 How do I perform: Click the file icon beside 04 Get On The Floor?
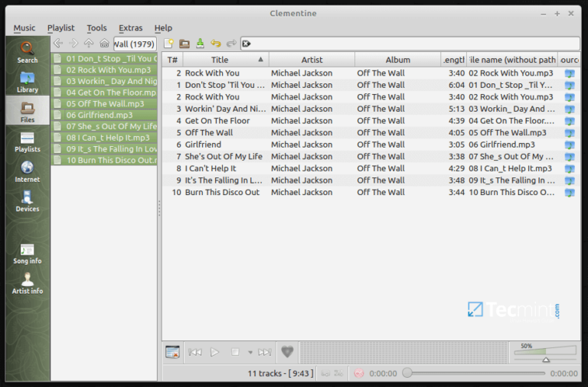coord(57,92)
